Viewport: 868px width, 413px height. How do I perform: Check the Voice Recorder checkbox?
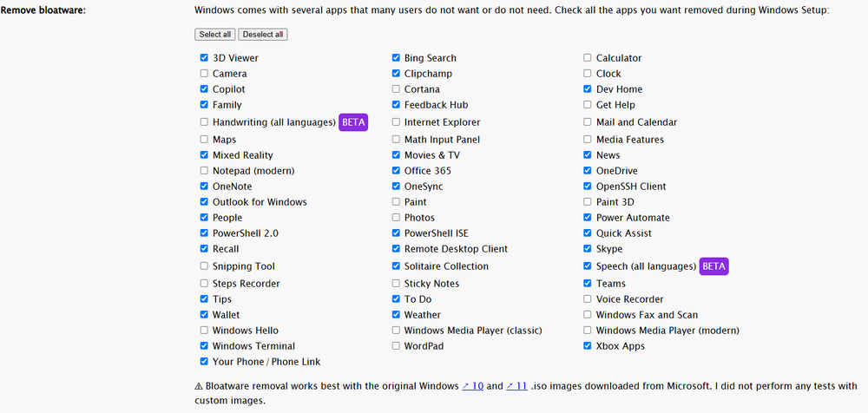pyautogui.click(x=588, y=299)
